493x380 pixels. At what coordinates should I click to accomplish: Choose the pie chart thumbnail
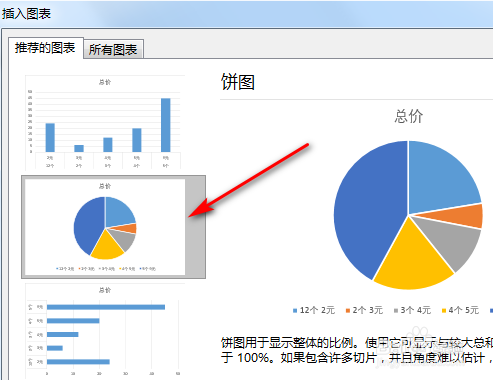[x=113, y=227]
